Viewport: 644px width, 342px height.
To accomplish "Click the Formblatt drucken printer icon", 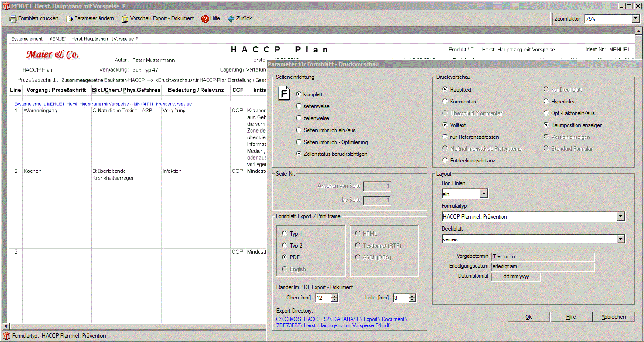I will click(13, 19).
